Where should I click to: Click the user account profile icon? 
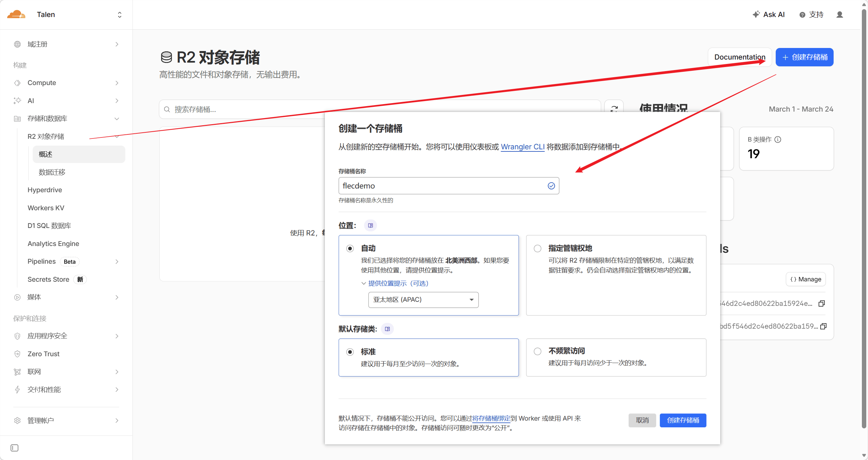click(x=839, y=15)
